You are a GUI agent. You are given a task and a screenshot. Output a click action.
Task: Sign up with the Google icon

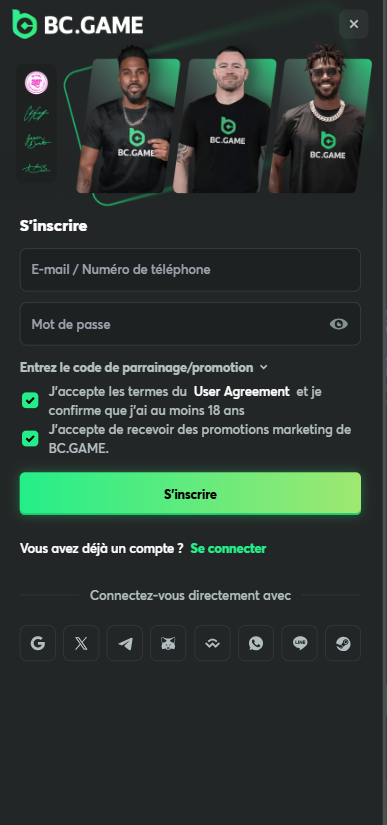(38, 643)
